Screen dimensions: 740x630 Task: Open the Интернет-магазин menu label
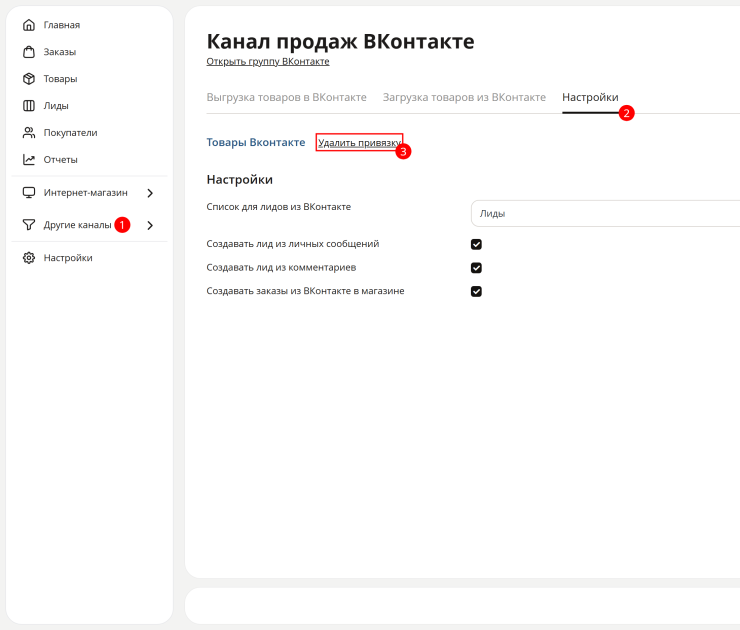[x=85, y=193]
